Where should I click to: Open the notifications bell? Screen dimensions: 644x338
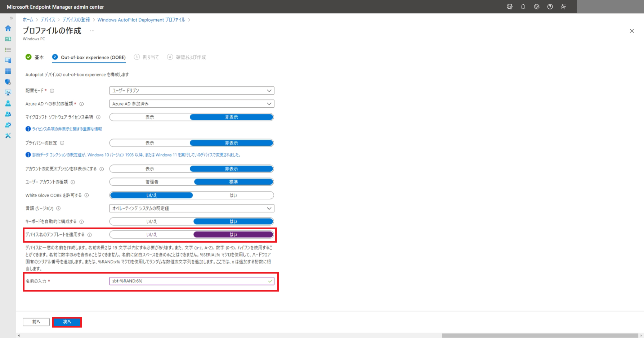(523, 7)
